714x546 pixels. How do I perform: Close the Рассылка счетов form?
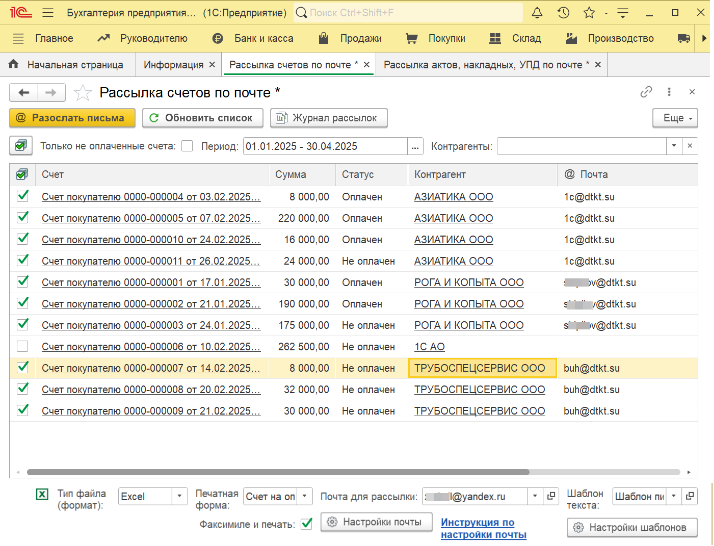(x=692, y=92)
